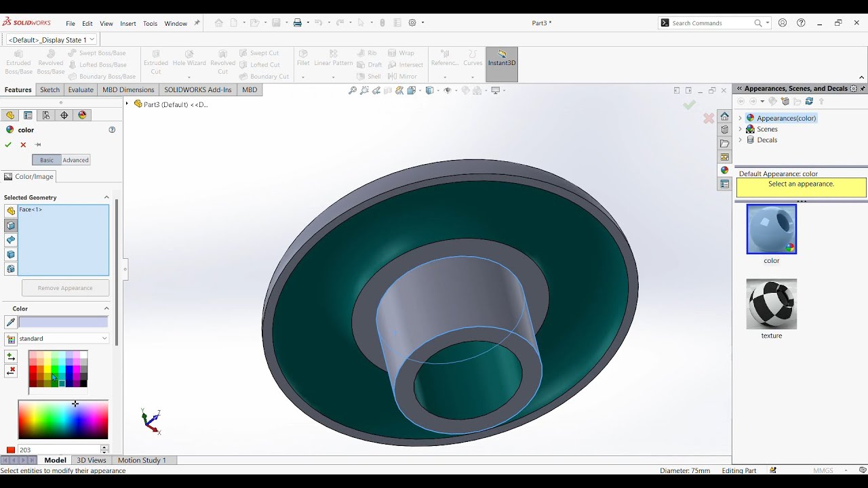
Task: Enable the Apply at part level filter
Action: 11,211
